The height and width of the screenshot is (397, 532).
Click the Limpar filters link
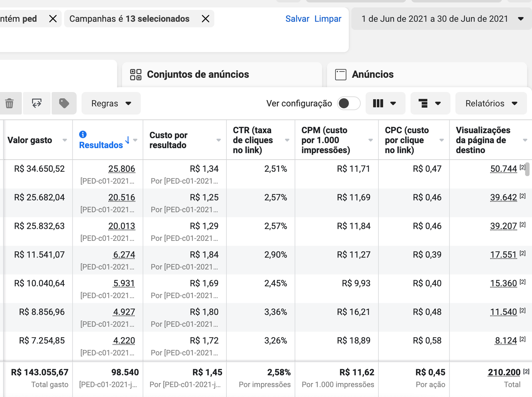328,19
